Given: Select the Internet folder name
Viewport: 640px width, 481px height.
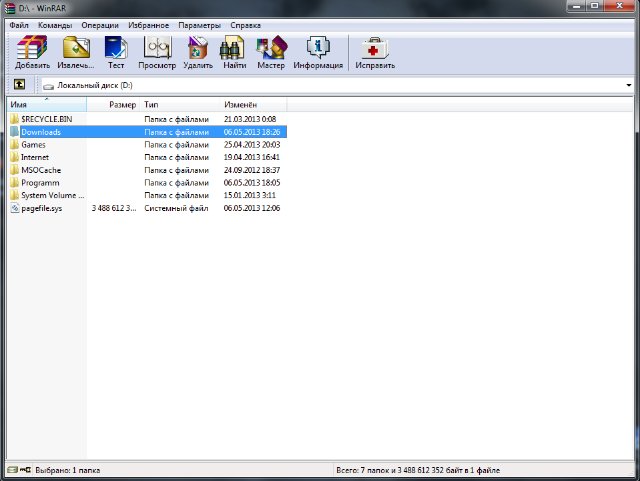Looking at the screenshot, I should click(35, 157).
